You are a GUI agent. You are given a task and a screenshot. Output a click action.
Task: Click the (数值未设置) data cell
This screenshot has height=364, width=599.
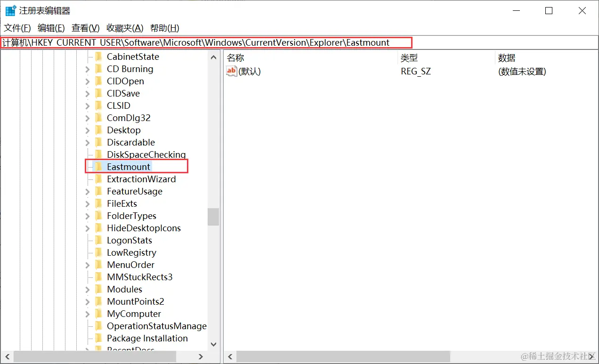(x=522, y=72)
